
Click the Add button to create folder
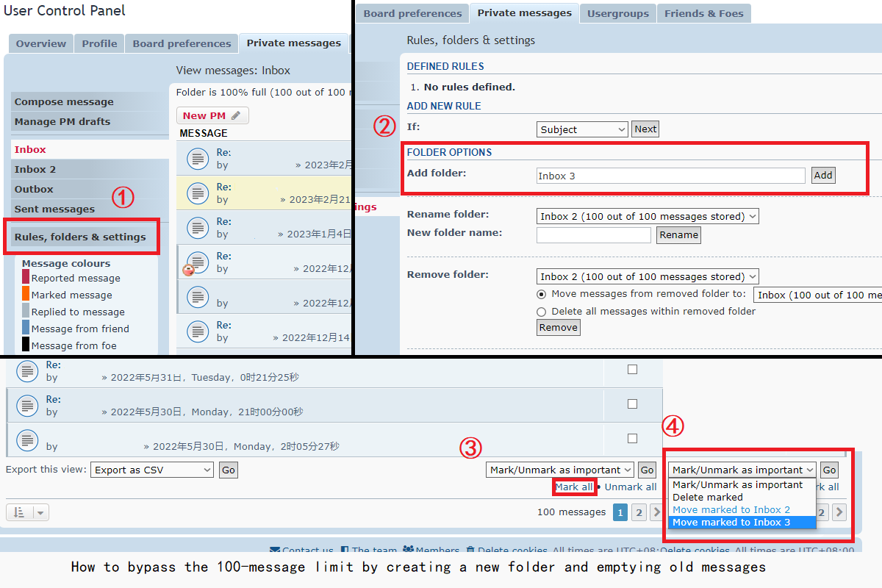tap(823, 176)
